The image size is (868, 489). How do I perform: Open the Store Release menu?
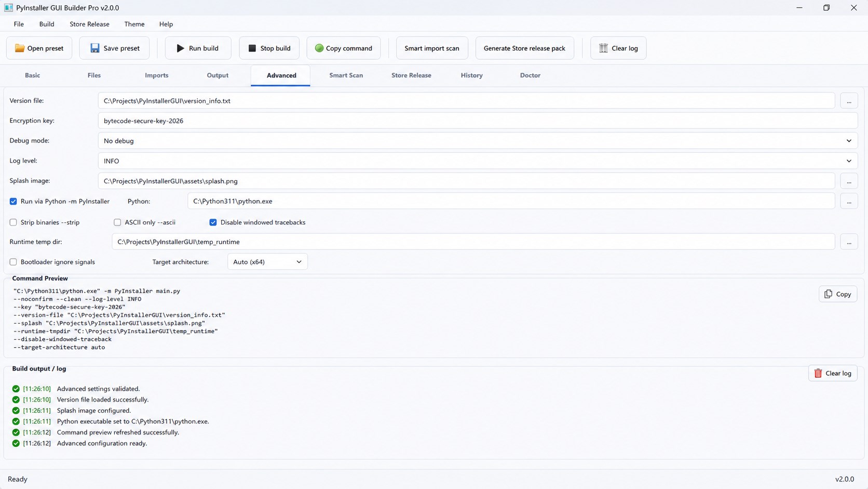(x=89, y=24)
